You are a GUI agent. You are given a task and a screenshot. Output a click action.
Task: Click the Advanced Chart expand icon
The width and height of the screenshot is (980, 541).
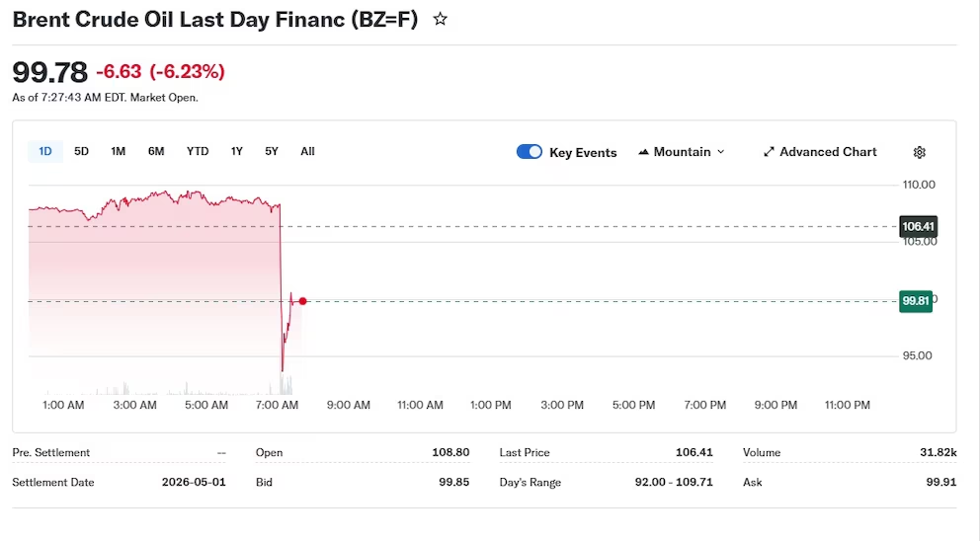click(x=769, y=152)
